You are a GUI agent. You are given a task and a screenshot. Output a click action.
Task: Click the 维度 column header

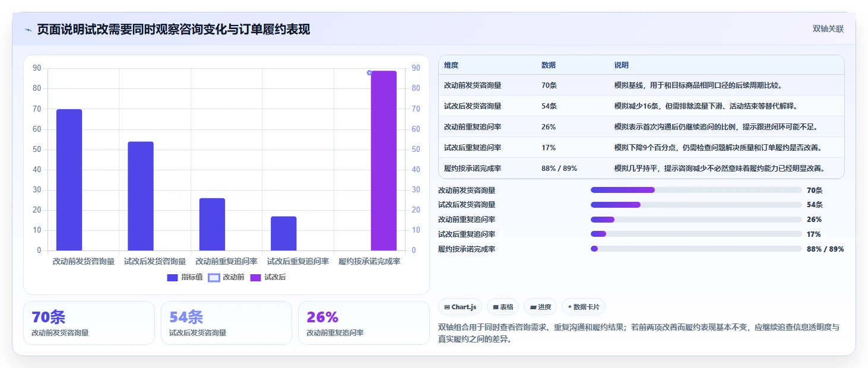coord(451,65)
